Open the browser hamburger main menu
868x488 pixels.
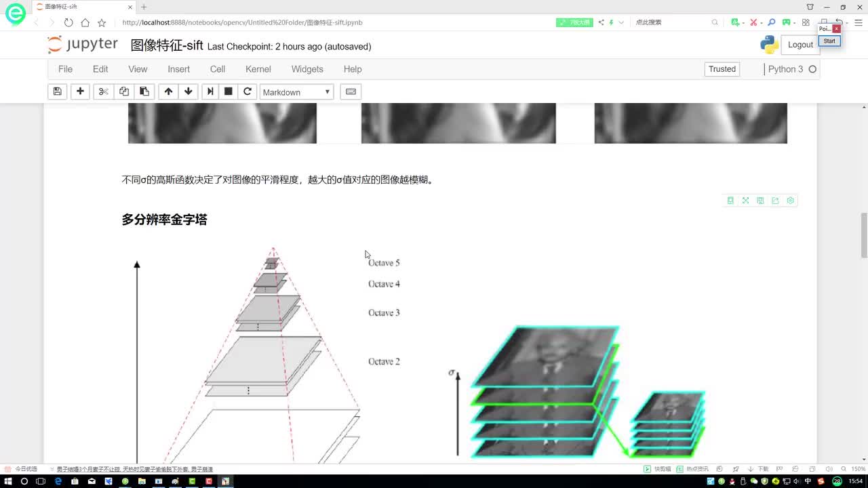tap(858, 22)
